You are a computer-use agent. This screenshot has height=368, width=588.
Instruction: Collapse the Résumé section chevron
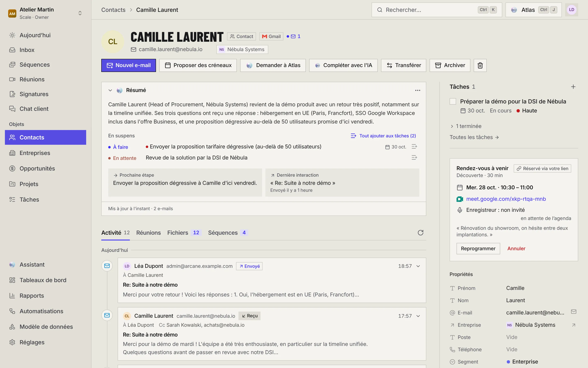(110, 90)
